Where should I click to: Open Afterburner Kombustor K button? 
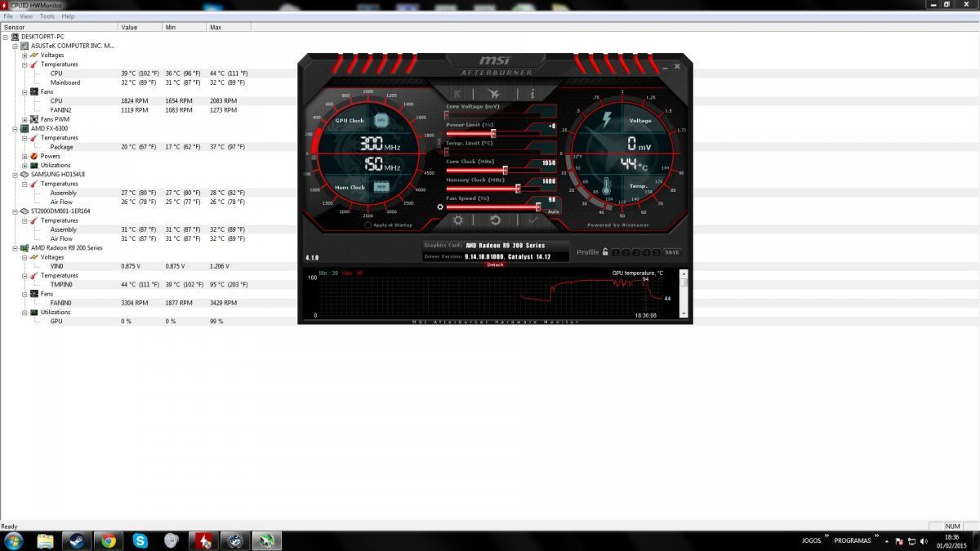pos(457,94)
